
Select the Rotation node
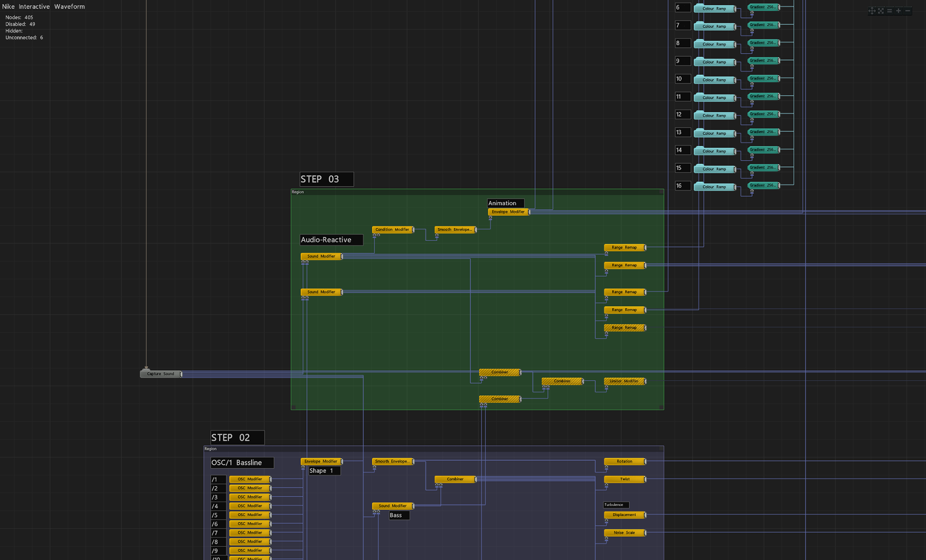click(624, 462)
